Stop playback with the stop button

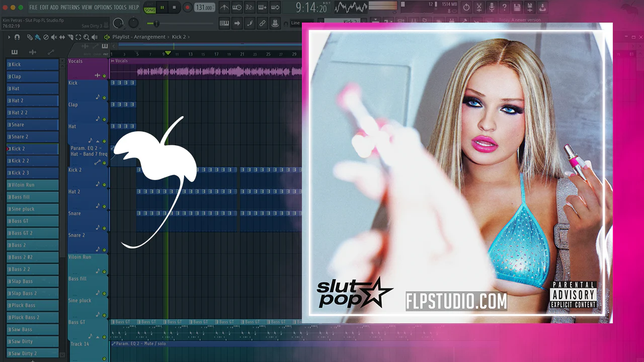175,8
